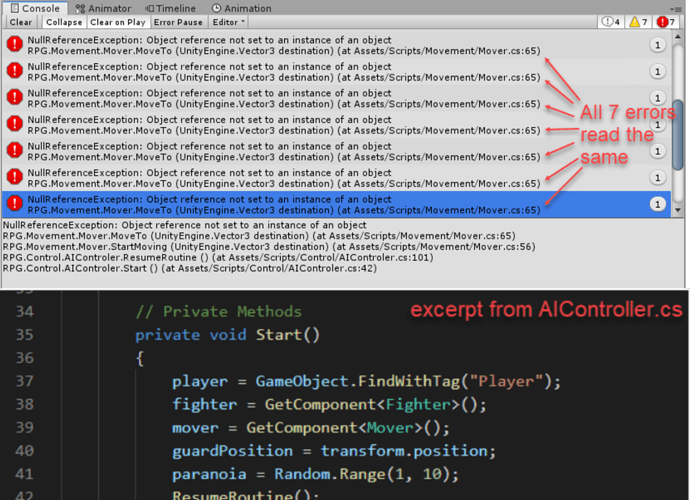This screenshot has height=500, width=690.
Task: Click the 'private void Start()' code line
Action: 227,335
